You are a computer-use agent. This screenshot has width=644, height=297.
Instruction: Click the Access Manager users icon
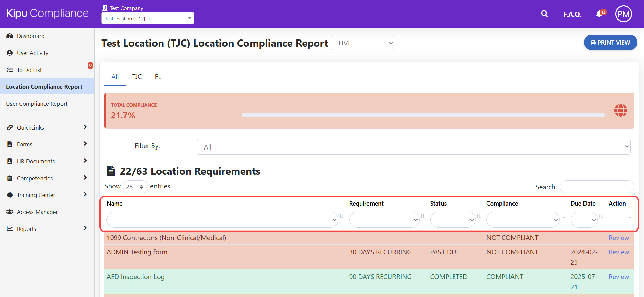coord(10,212)
